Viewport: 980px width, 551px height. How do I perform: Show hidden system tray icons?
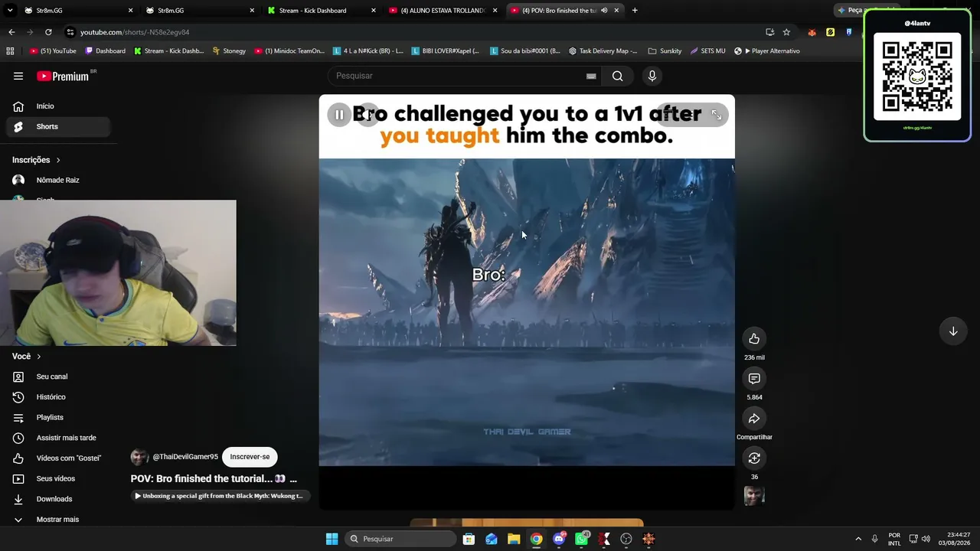pos(858,539)
